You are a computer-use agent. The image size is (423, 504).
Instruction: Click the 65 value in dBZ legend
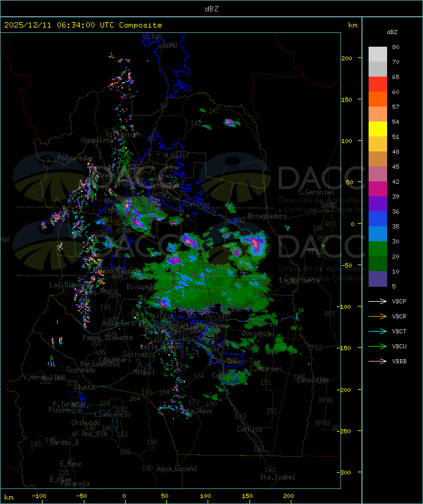395,77
